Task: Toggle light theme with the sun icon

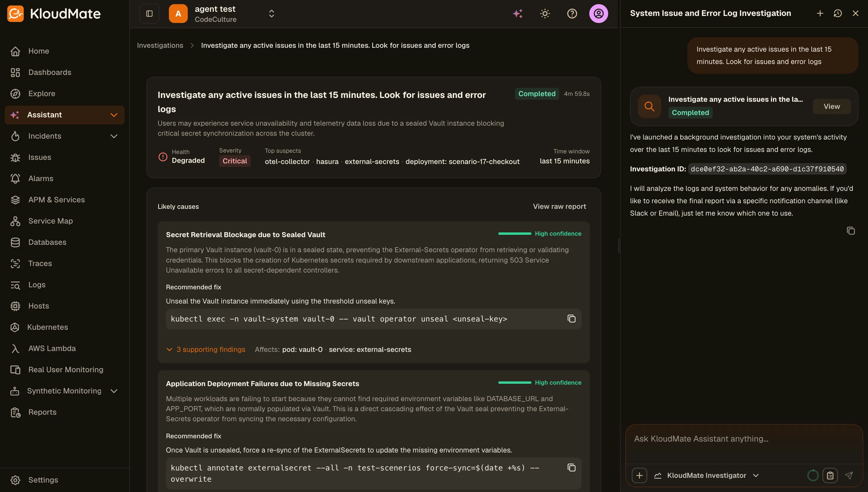Action: click(x=545, y=14)
